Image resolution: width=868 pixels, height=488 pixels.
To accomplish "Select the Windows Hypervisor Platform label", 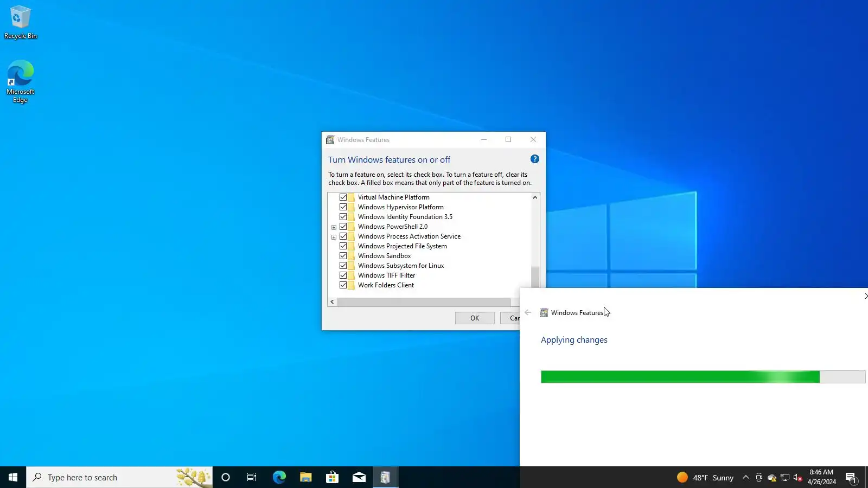I will click(400, 207).
